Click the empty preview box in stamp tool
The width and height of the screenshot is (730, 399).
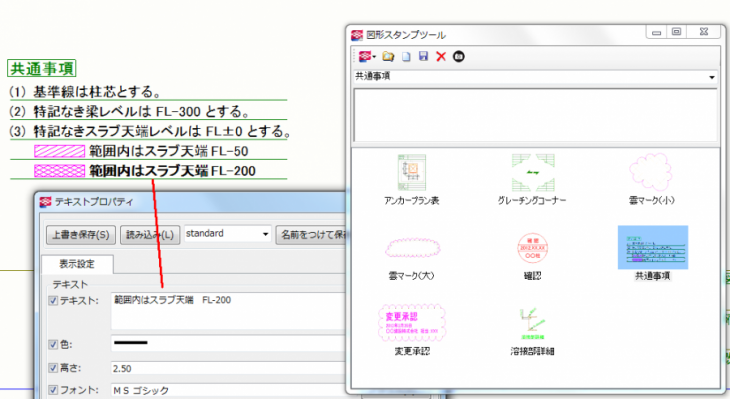click(x=535, y=115)
